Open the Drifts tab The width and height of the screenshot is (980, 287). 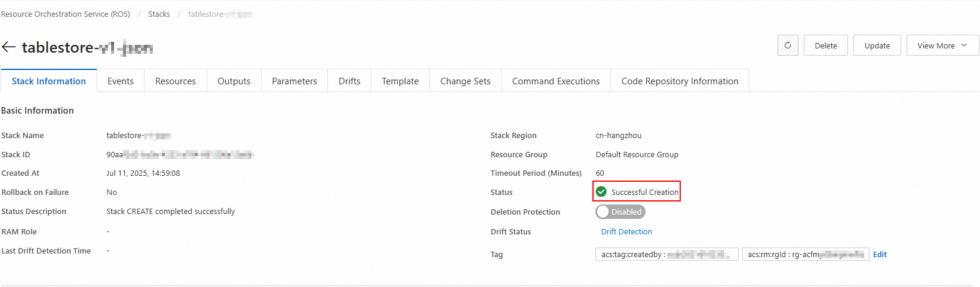(349, 81)
